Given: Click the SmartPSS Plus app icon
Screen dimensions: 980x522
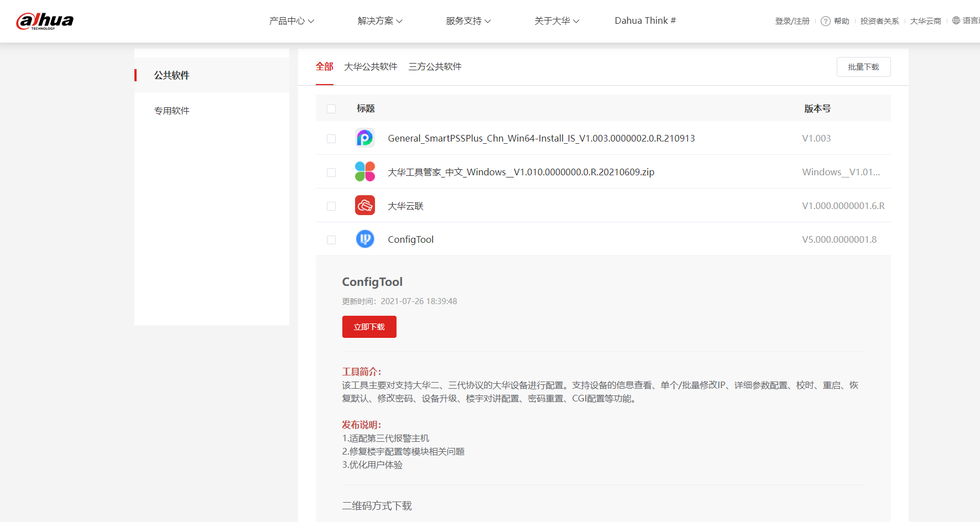Looking at the screenshot, I should point(365,138).
